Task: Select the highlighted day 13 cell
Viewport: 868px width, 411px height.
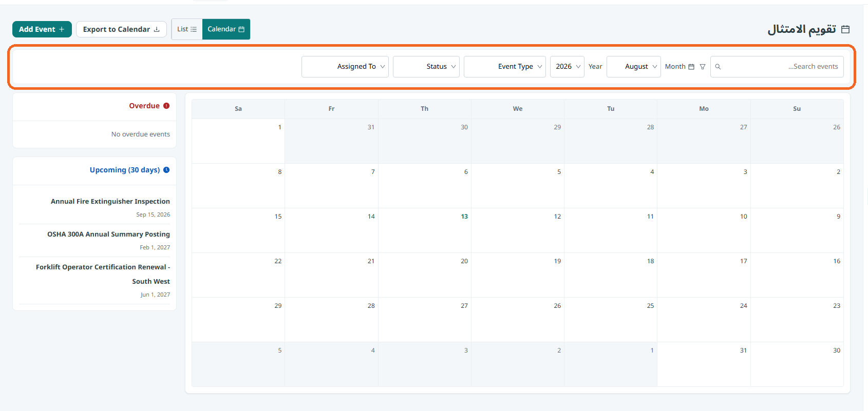Action: (425, 230)
